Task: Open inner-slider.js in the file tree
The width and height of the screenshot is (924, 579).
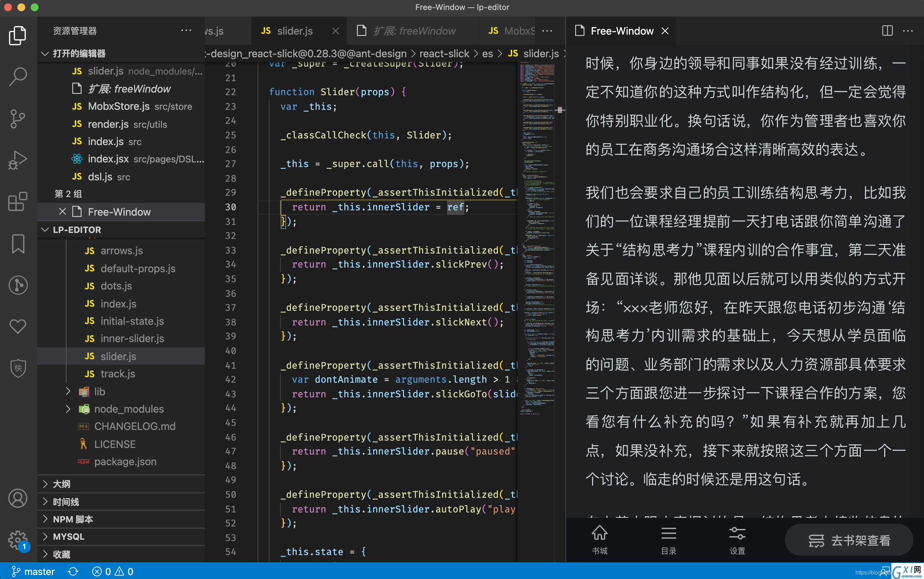Action: click(121, 338)
